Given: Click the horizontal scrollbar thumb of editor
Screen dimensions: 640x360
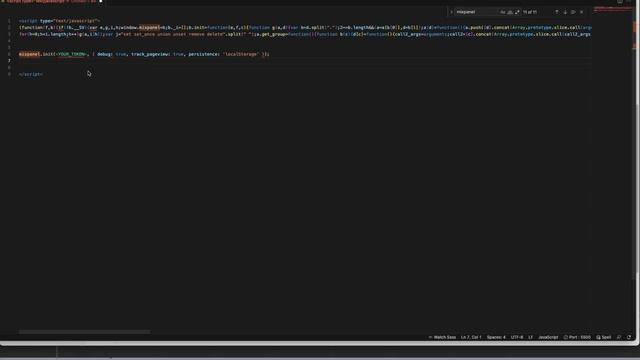Looking at the screenshot, I should pos(84,332).
